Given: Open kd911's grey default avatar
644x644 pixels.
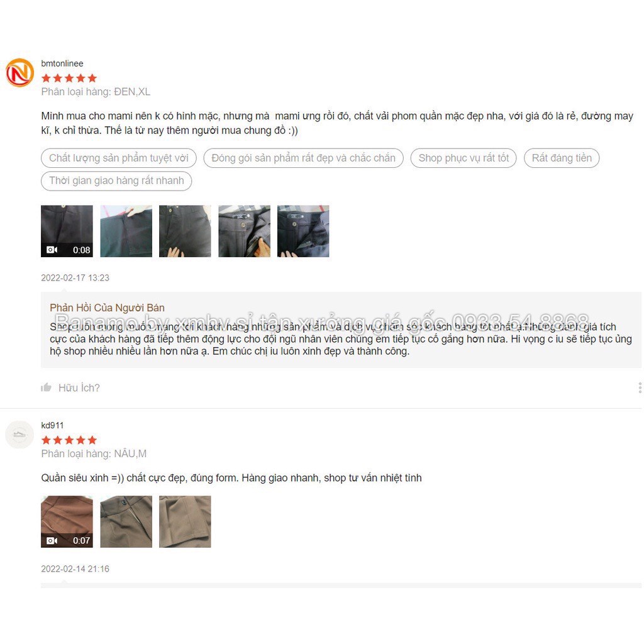Looking at the screenshot, I should (x=19, y=435).
